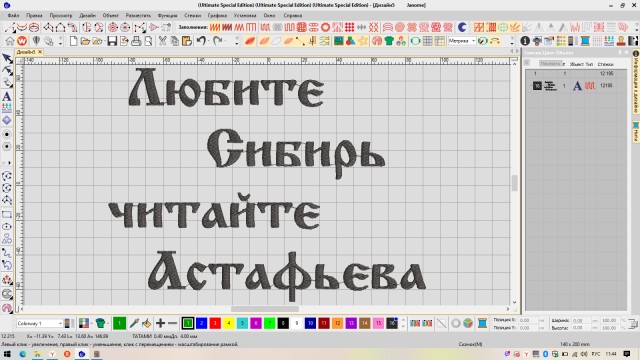640x360 pixels.
Task: Select the Lettering tool (letter A) in left toolbox
Action: 7,96
